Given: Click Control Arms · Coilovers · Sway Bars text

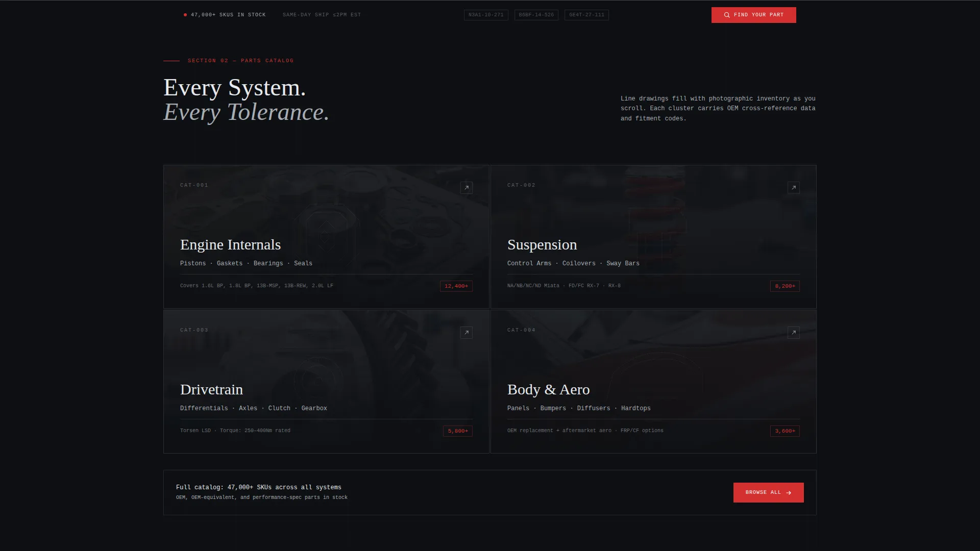Looking at the screenshot, I should pyautogui.click(x=573, y=263).
